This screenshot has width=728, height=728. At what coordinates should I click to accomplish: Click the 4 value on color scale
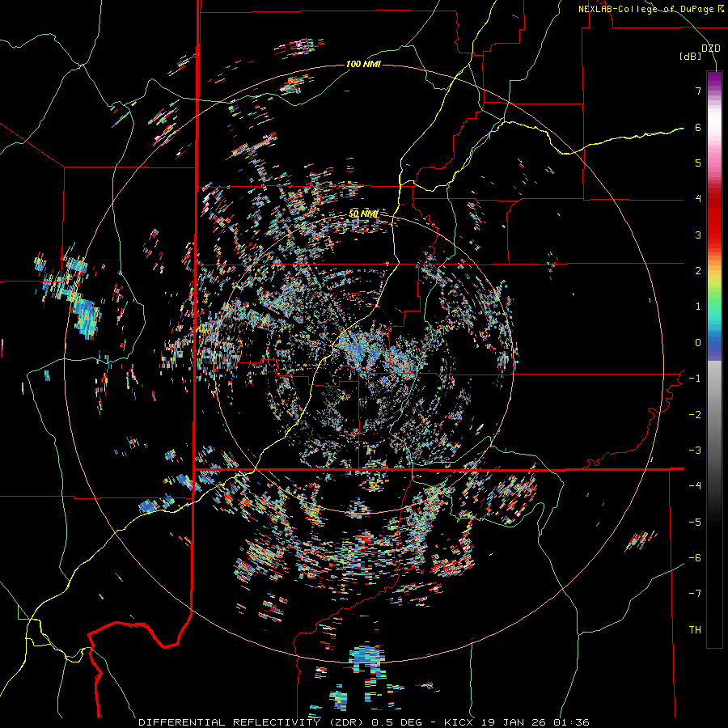pos(698,199)
